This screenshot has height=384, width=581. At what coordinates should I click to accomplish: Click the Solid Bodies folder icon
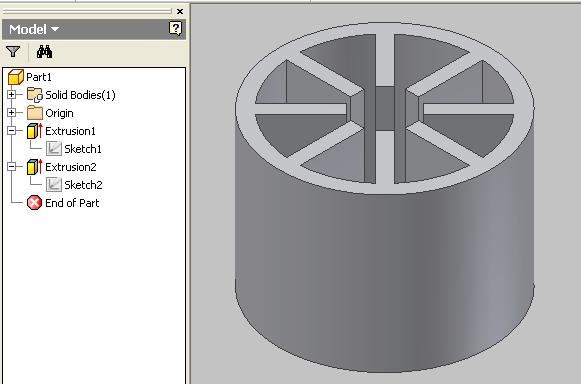pyautogui.click(x=35, y=95)
